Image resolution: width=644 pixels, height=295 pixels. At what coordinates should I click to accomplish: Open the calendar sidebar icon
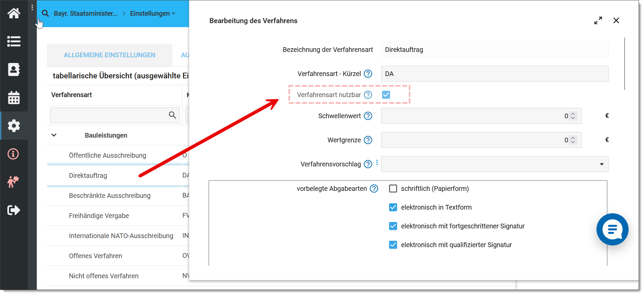[14, 98]
